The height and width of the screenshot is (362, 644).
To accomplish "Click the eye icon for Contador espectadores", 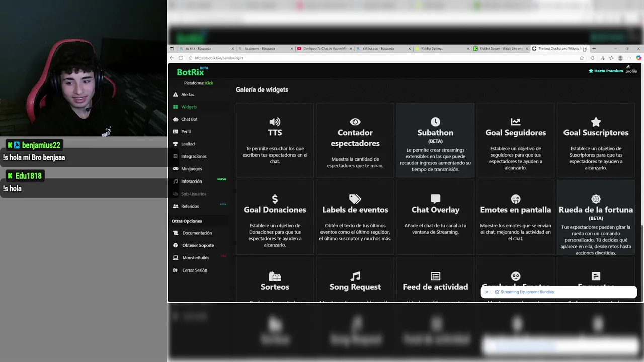I will click(x=355, y=122).
